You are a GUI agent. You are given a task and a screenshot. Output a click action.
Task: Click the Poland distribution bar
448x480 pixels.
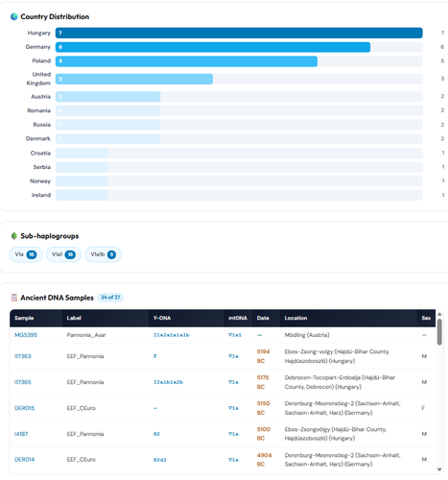pos(186,61)
